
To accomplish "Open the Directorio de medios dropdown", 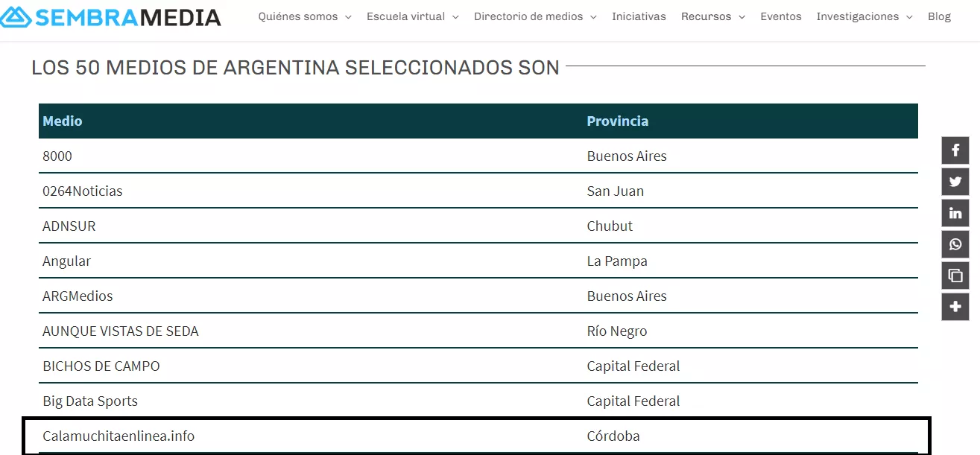I will [x=528, y=16].
